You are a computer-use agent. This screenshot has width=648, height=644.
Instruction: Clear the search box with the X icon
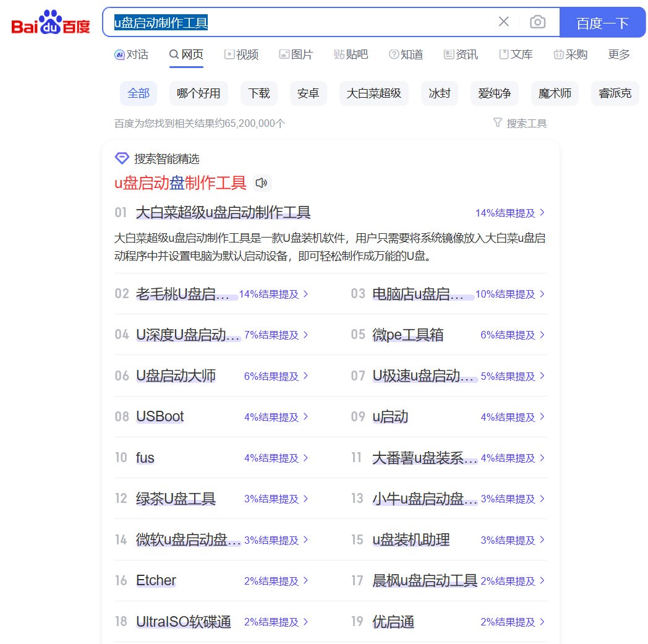pyautogui.click(x=503, y=22)
